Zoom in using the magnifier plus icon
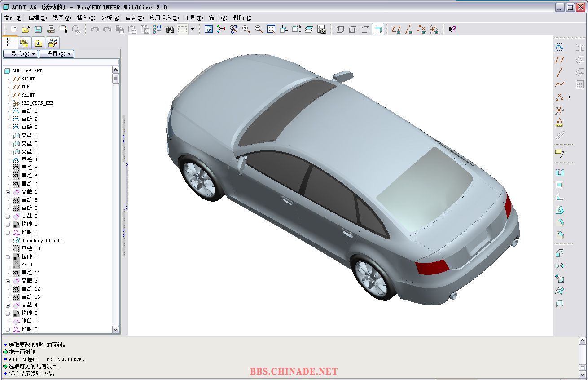Image resolution: width=588 pixels, height=380 pixels. 246,29
